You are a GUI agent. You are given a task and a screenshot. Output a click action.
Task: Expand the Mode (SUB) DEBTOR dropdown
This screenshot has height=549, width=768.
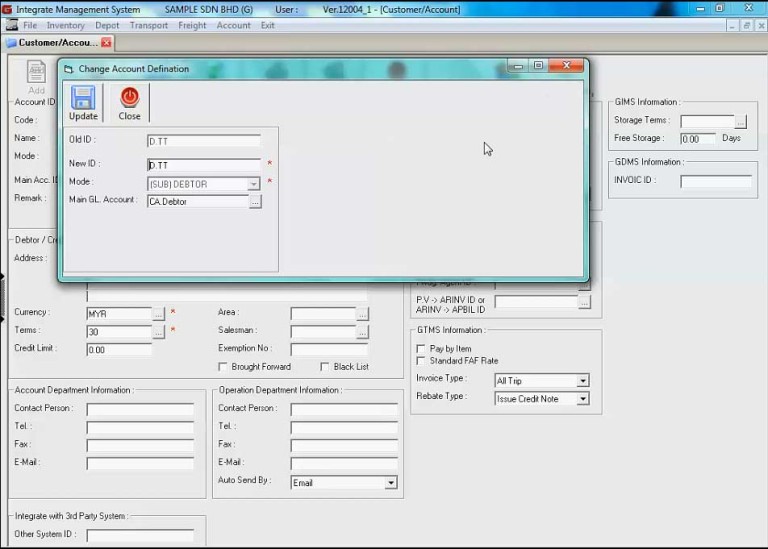tap(253, 184)
